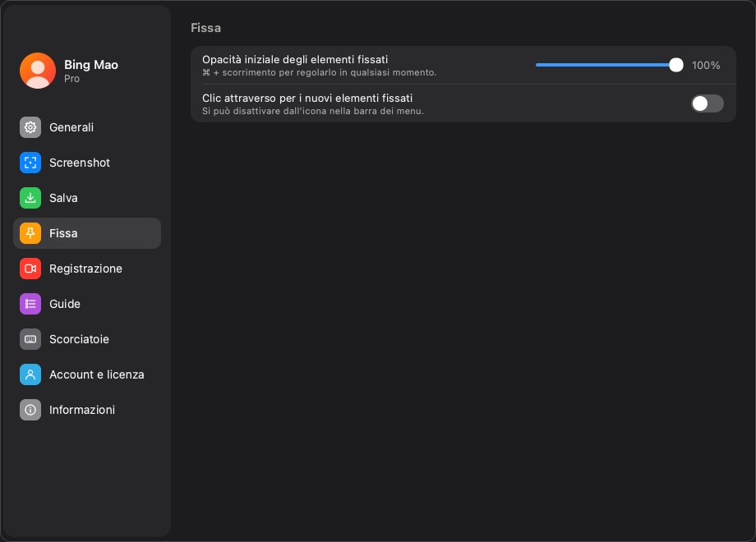Open the Scorciatoie section
This screenshot has width=756, height=542.
point(87,339)
